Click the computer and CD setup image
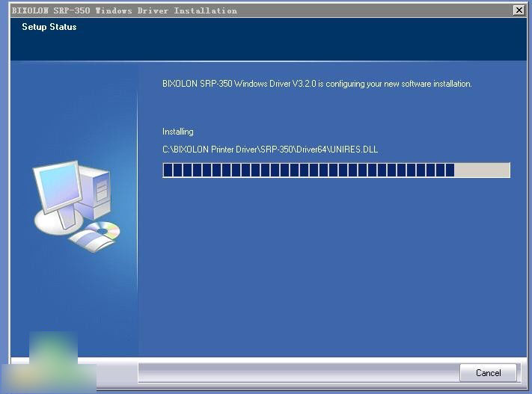The image size is (532, 394). (x=76, y=206)
